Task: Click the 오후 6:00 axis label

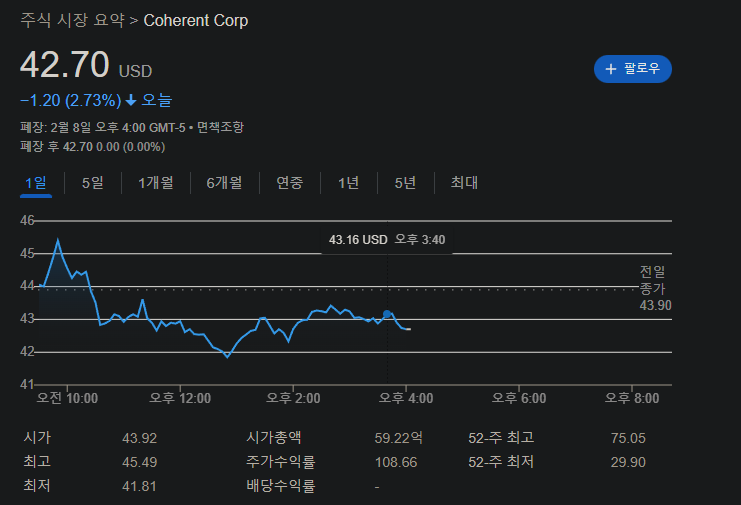Action: coord(519,398)
